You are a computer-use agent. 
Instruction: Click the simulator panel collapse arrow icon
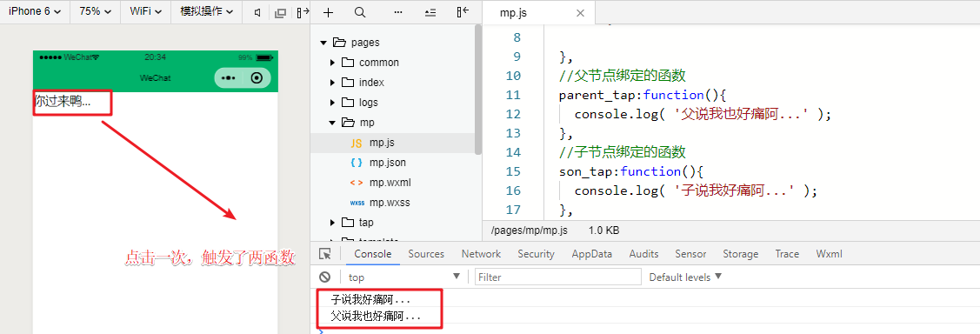(303, 12)
